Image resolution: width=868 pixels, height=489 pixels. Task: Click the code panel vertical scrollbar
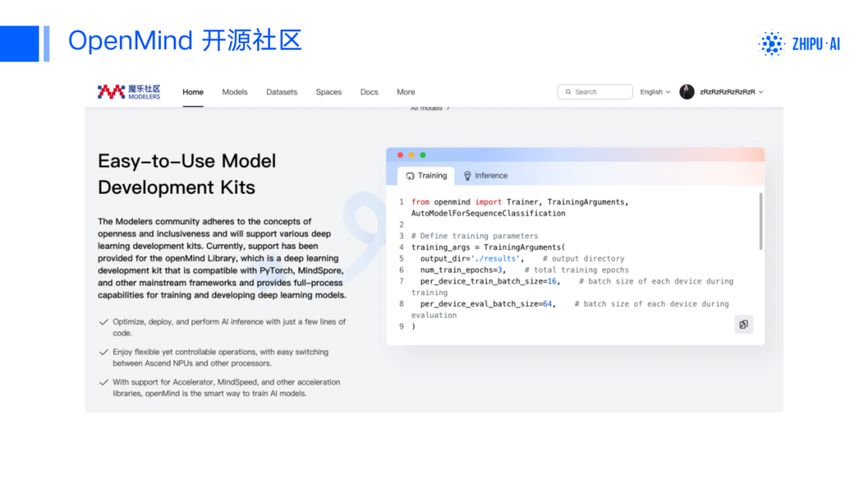tap(759, 221)
